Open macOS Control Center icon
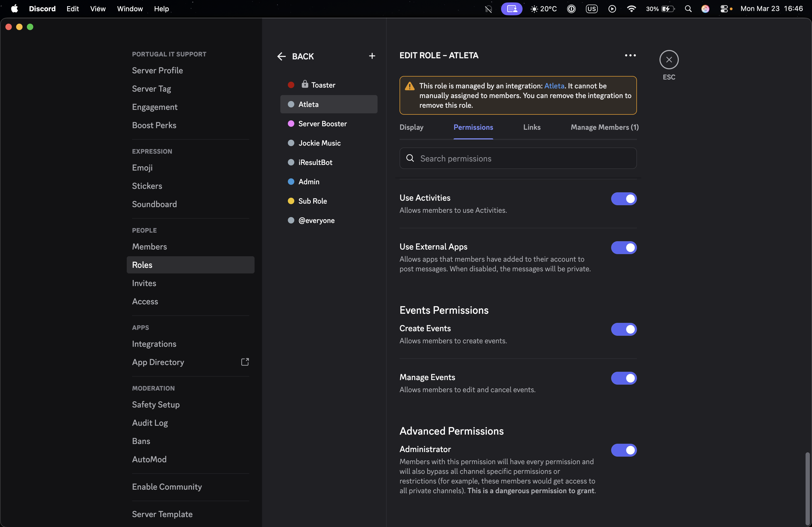Viewport: 812px width, 527px height. pos(724,9)
